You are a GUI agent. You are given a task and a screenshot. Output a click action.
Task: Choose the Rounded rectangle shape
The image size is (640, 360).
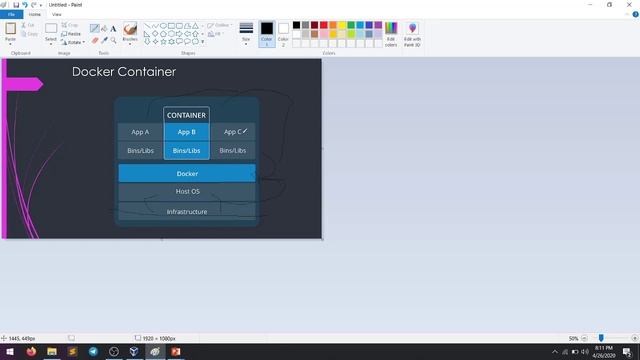(179, 26)
